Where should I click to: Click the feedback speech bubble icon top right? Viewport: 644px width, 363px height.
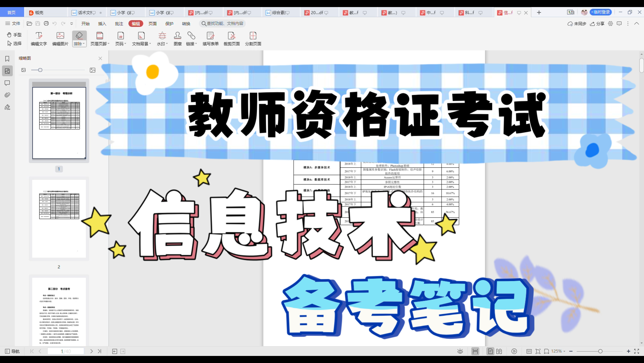tap(619, 24)
